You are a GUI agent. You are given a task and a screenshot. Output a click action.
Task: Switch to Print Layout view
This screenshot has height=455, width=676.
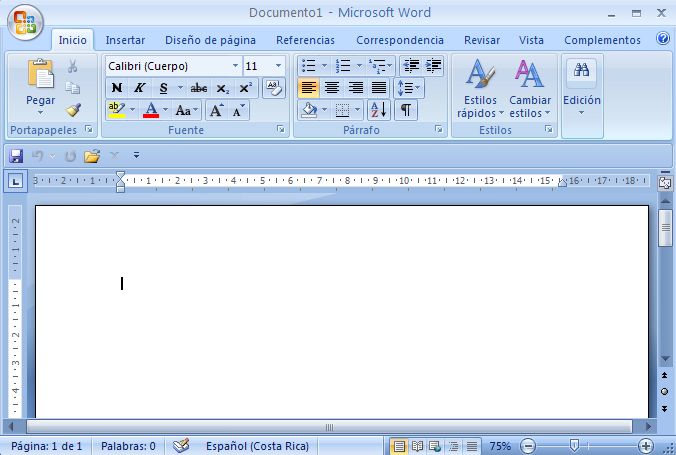[399, 446]
